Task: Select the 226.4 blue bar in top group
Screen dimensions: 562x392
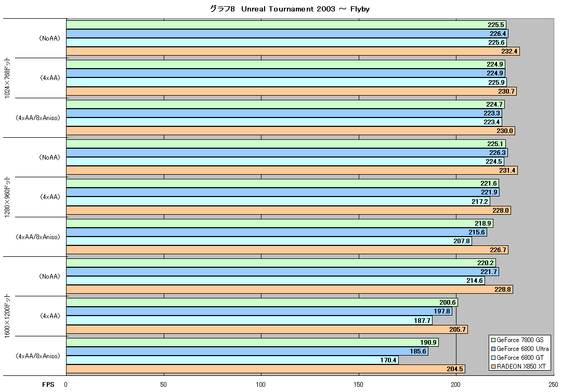Action: (x=287, y=34)
